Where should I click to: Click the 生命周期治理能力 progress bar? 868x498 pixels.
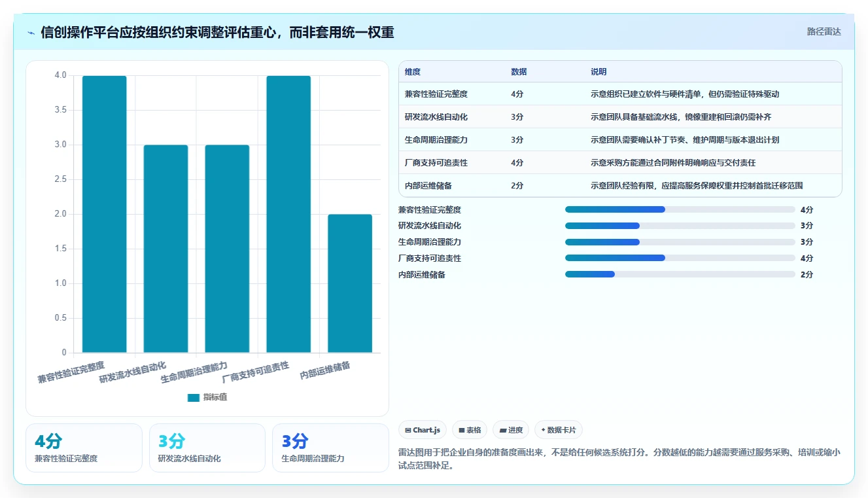coord(680,242)
